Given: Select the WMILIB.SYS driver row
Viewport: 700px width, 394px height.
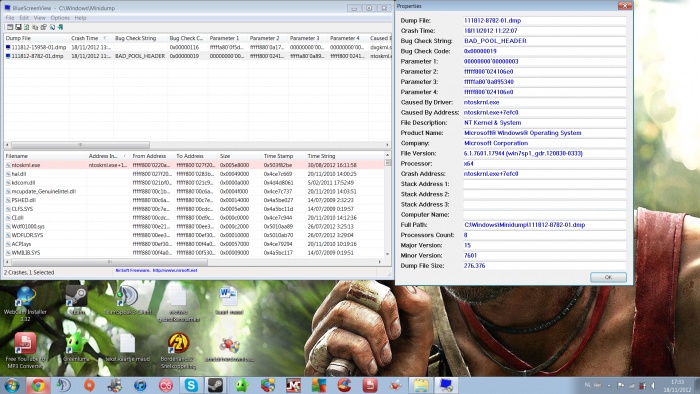Looking at the screenshot, I should (194, 253).
